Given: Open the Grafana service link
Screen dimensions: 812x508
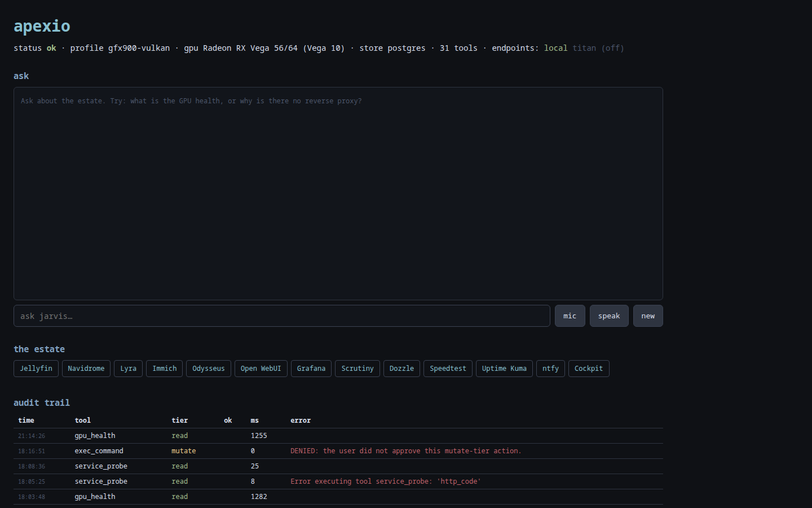Looking at the screenshot, I should [311, 369].
